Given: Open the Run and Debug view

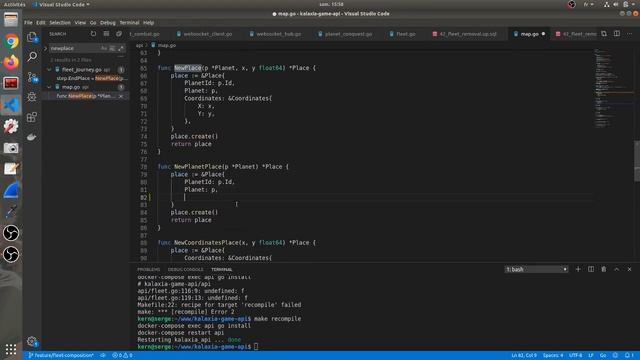Looking at the screenshot, I should tap(32, 97).
